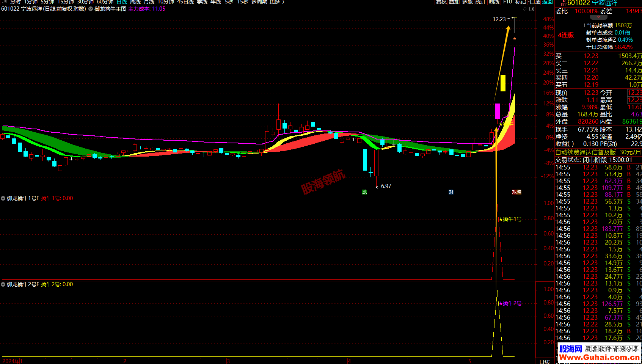Image resolution: width=642 pixels, height=364 pixels.
Task: Select the 15秒 period
Action: point(243,2)
